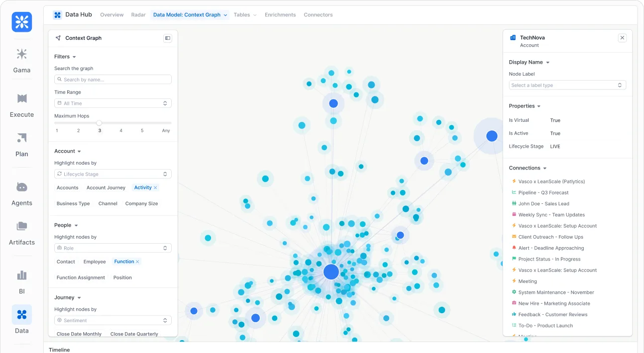Collapse the Context Graph panel icon

pyautogui.click(x=168, y=38)
